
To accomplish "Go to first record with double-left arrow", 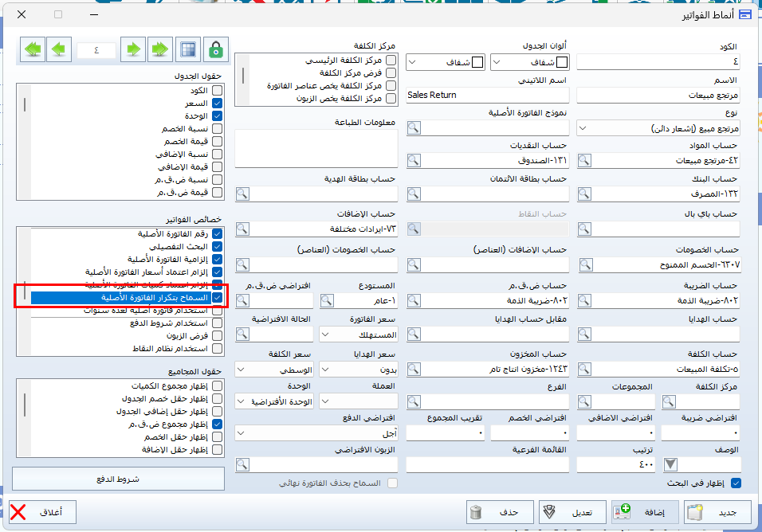I will tap(33, 49).
